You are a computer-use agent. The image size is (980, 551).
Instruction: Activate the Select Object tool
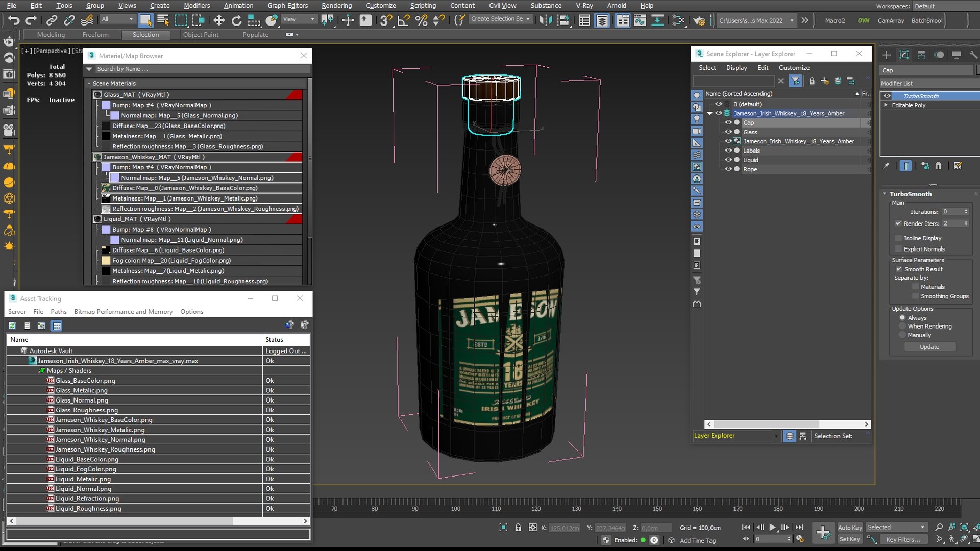pyautogui.click(x=146, y=20)
